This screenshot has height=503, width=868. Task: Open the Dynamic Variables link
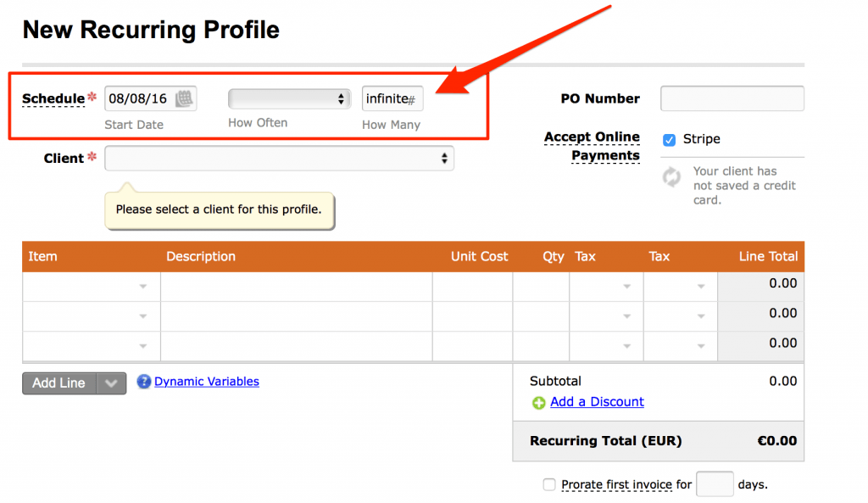207,382
